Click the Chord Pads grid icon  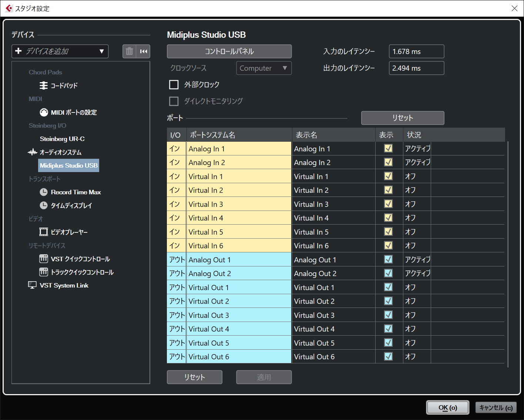[x=44, y=85]
